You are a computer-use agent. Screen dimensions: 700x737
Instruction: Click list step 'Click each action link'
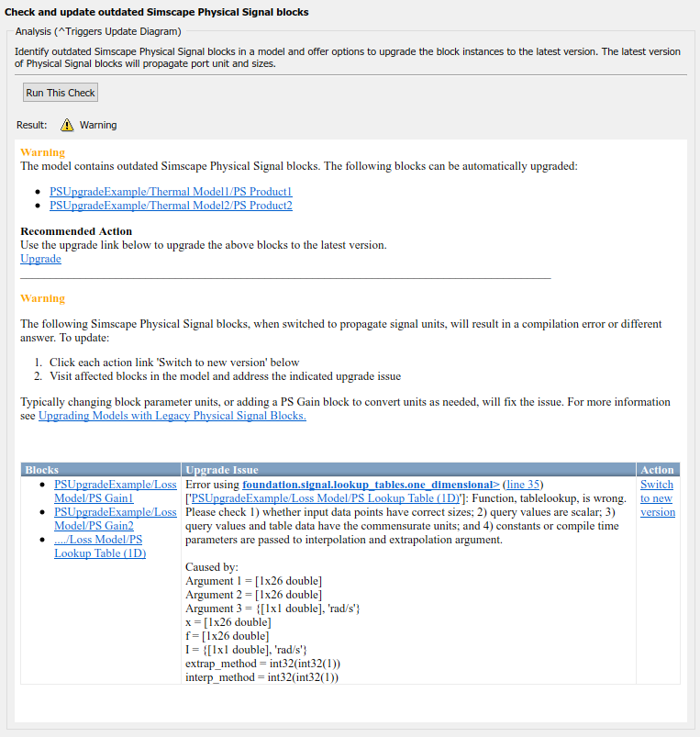174,363
